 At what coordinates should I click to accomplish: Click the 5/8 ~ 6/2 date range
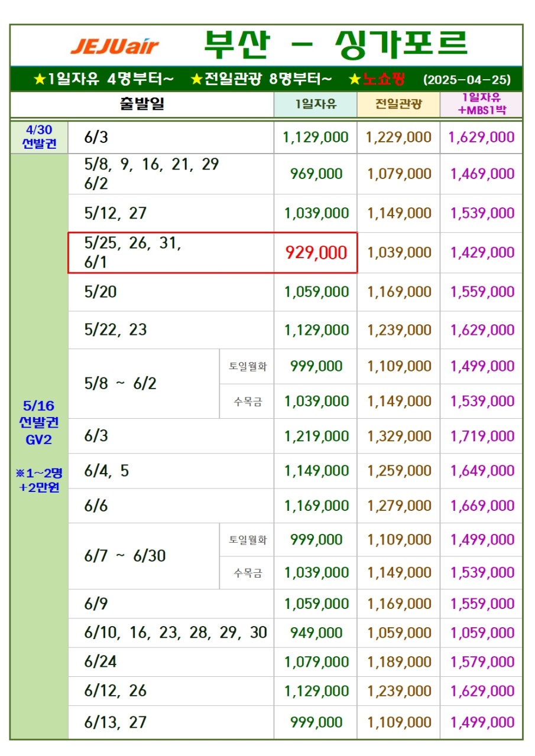121,384
